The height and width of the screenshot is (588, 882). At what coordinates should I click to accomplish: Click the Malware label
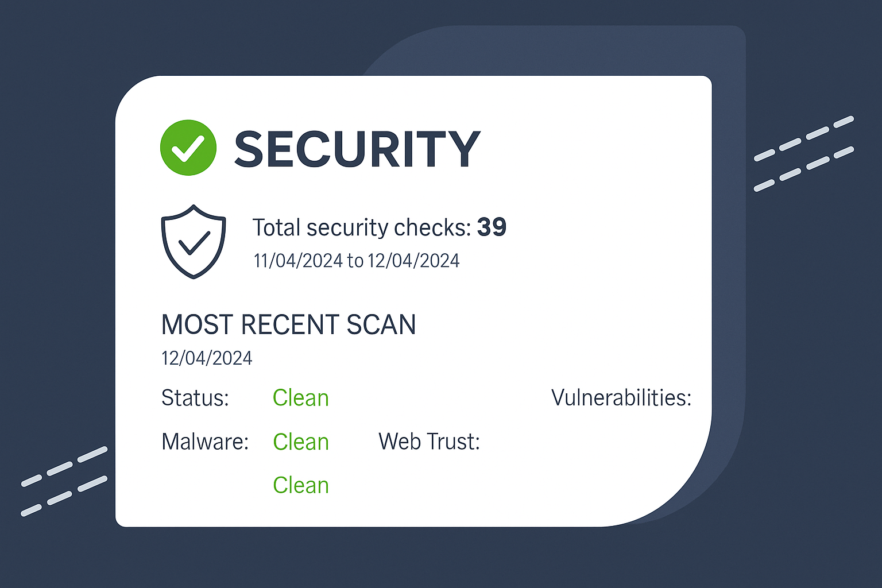point(205,442)
